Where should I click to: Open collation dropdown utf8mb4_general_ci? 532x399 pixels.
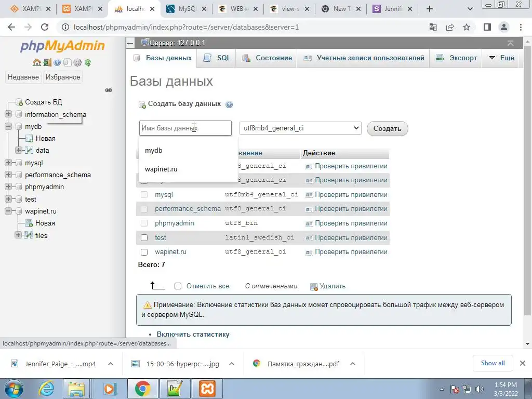click(300, 128)
